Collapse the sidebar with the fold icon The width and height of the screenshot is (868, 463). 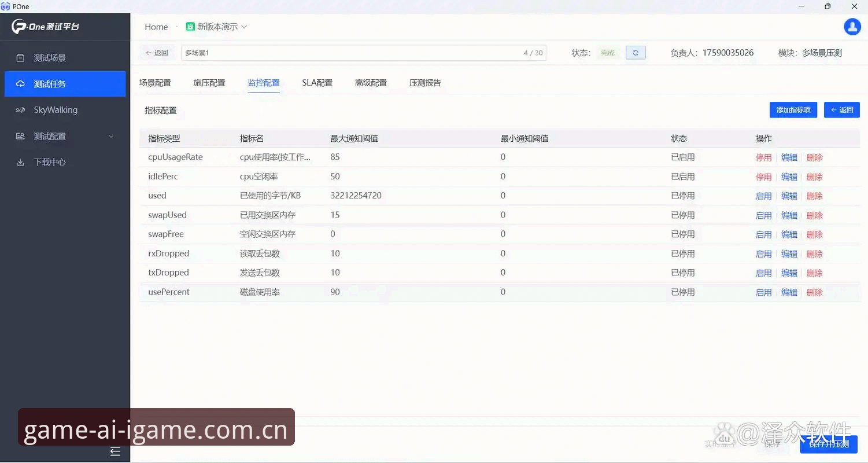click(x=116, y=451)
